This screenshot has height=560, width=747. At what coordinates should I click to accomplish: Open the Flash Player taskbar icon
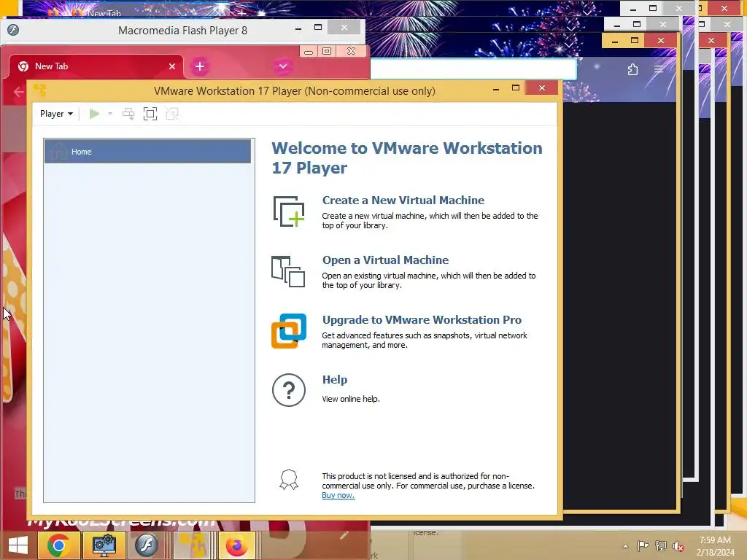coord(147,545)
